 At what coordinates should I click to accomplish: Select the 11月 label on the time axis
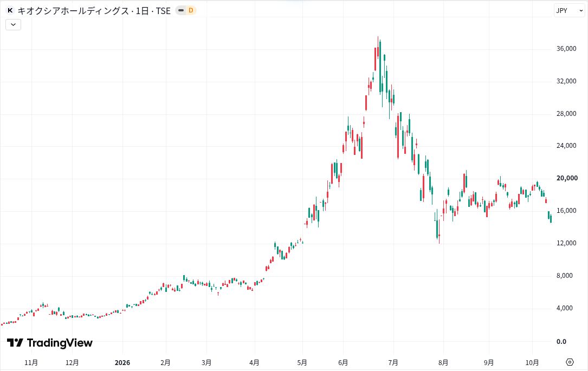31,363
